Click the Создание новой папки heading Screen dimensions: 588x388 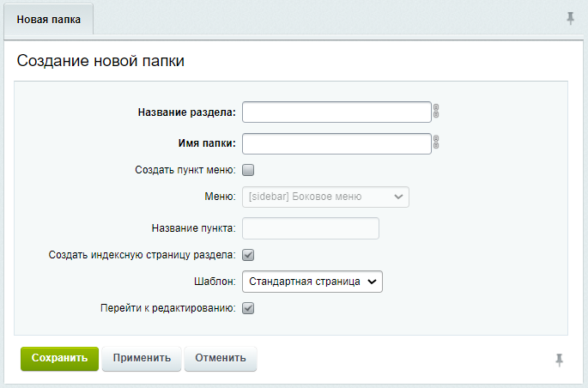[x=100, y=61]
